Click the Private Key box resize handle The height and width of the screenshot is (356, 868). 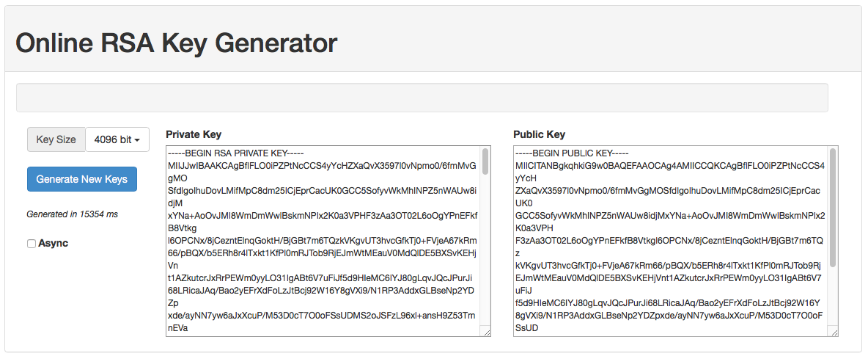[x=485, y=332]
